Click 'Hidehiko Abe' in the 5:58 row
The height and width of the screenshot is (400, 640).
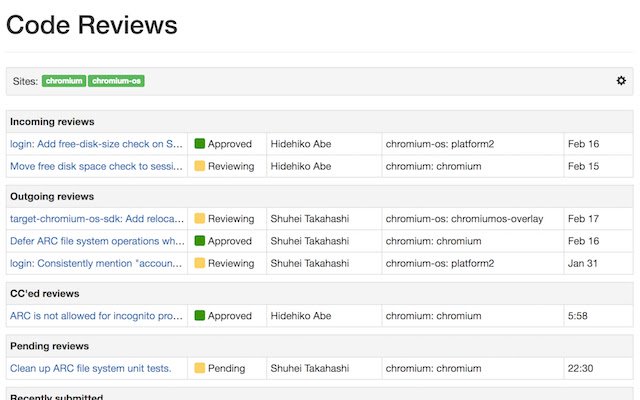tap(301, 316)
